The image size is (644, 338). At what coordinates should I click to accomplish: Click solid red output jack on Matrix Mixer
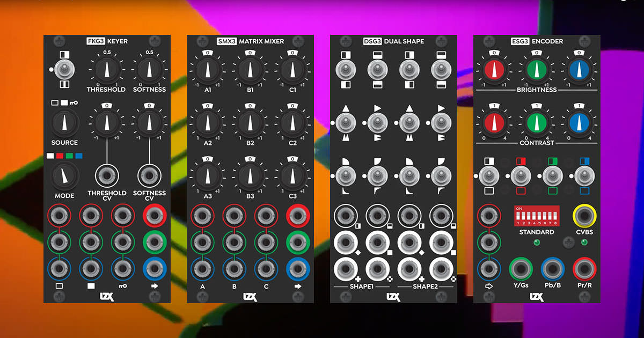[298, 216]
